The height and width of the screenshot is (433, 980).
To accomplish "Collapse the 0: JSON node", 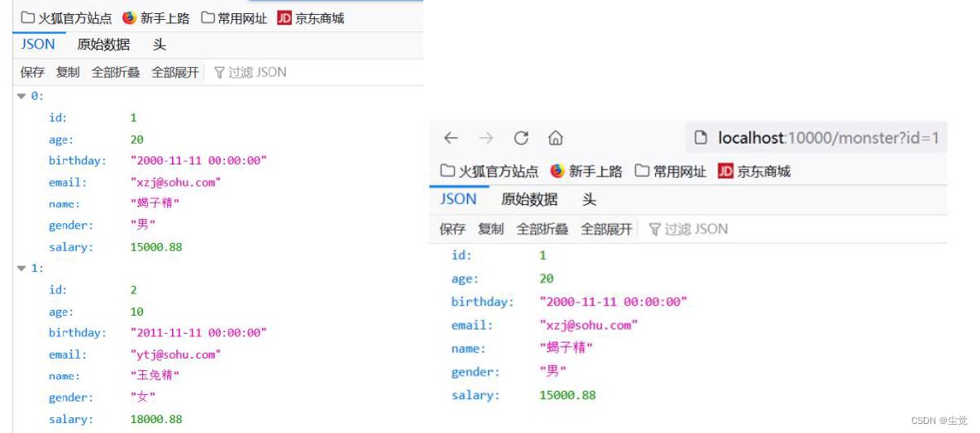I will pyautogui.click(x=22, y=96).
